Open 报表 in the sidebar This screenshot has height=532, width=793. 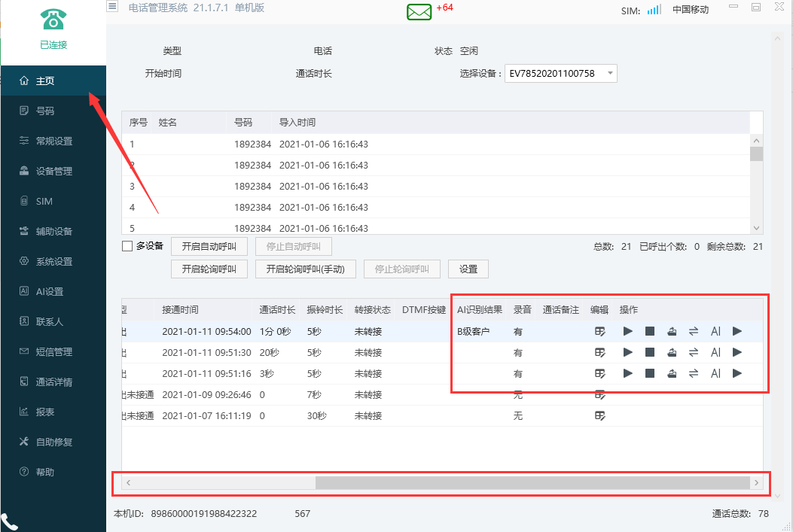click(53, 412)
